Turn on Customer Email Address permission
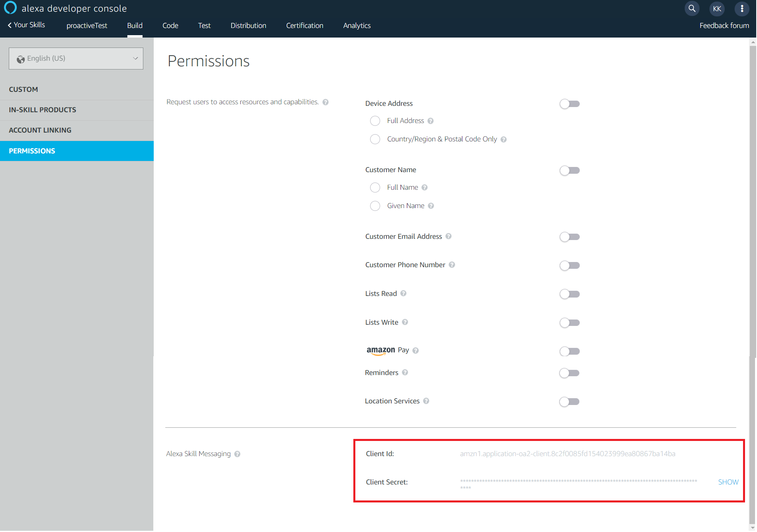This screenshot has width=757, height=532. click(569, 237)
